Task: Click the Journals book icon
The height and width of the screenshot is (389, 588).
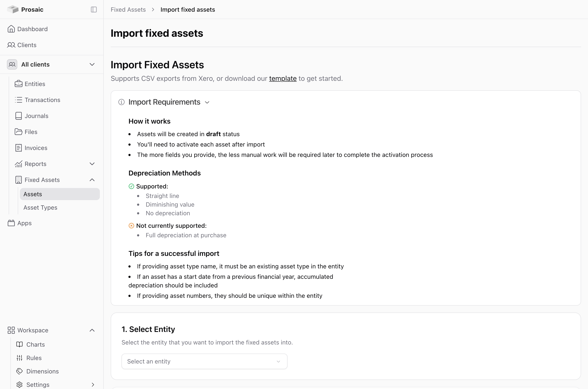Action: pos(18,116)
